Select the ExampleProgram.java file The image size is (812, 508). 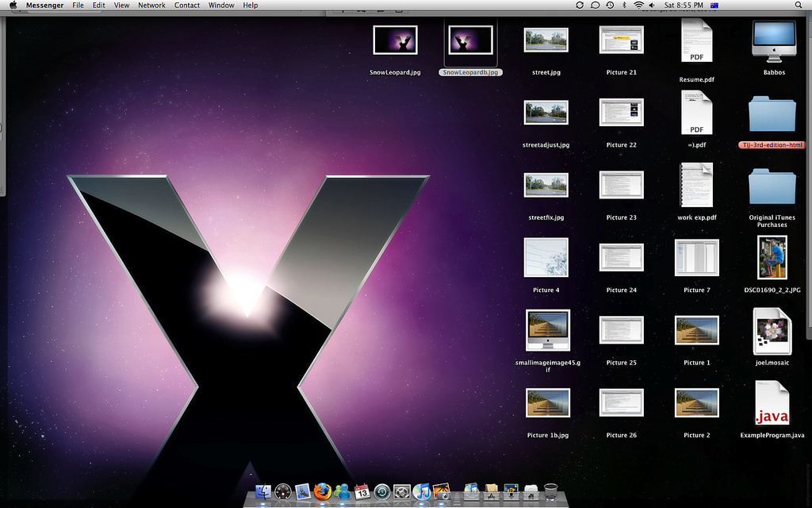pos(772,403)
